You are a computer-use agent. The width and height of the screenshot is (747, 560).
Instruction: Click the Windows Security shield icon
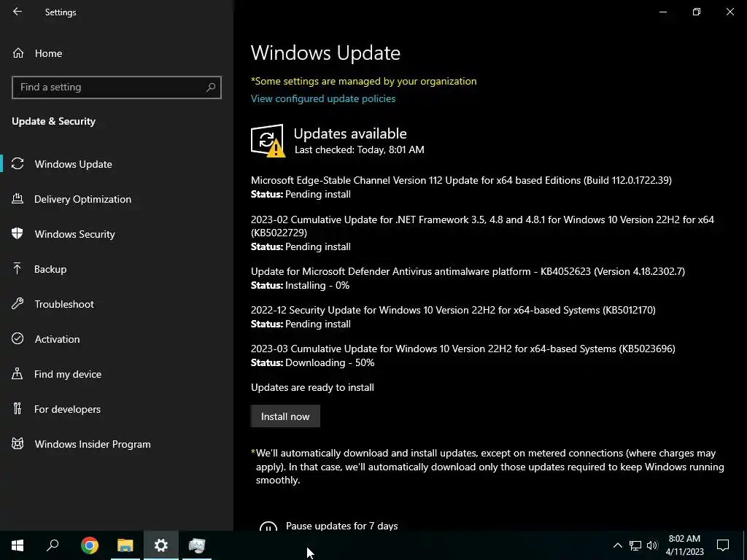(18, 234)
